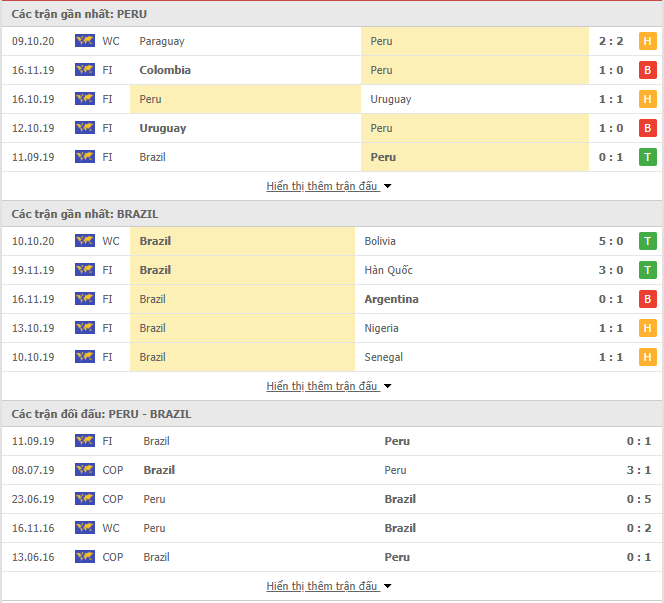
Task: Open the 0 : 5 score of Peru-Brazil
Action: (639, 499)
